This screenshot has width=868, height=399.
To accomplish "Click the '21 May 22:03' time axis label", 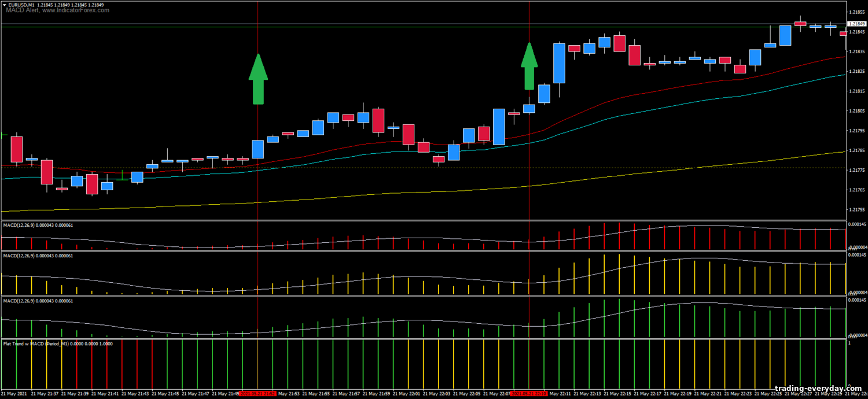I will pos(438,393).
